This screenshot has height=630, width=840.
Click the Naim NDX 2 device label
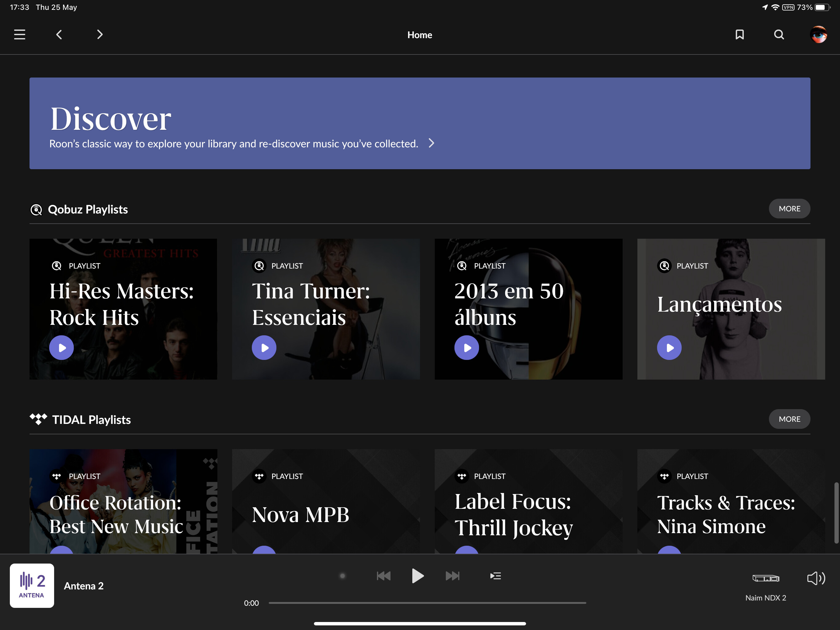(x=766, y=598)
